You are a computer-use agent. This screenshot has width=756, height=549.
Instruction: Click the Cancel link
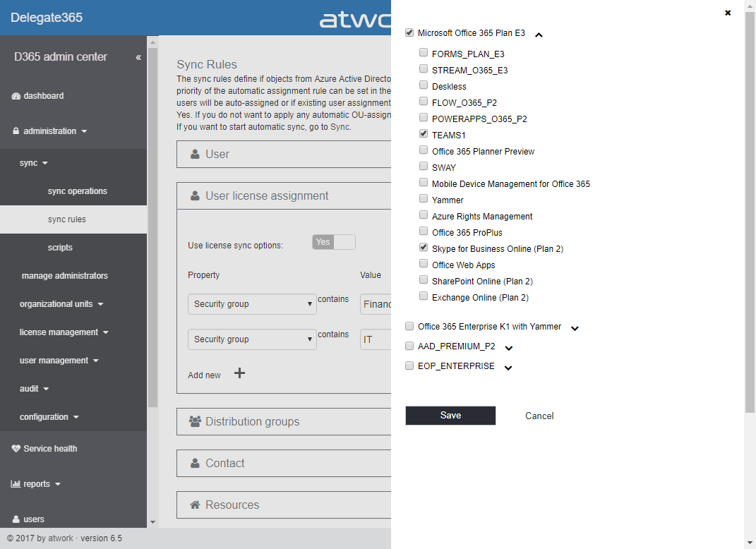click(539, 416)
